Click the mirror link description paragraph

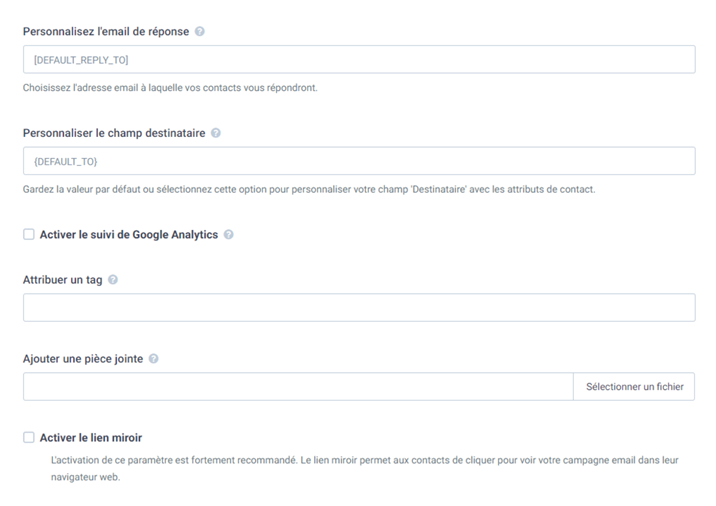(x=364, y=469)
